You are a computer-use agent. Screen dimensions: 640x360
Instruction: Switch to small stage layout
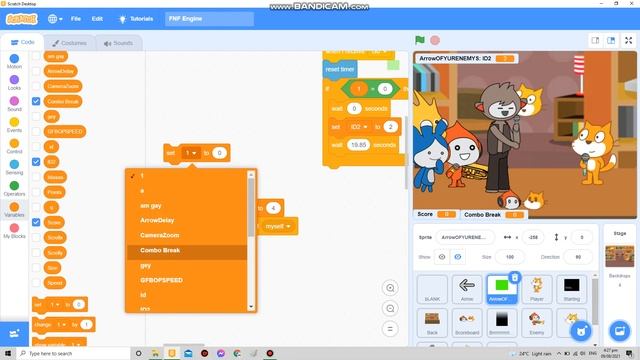(596, 40)
